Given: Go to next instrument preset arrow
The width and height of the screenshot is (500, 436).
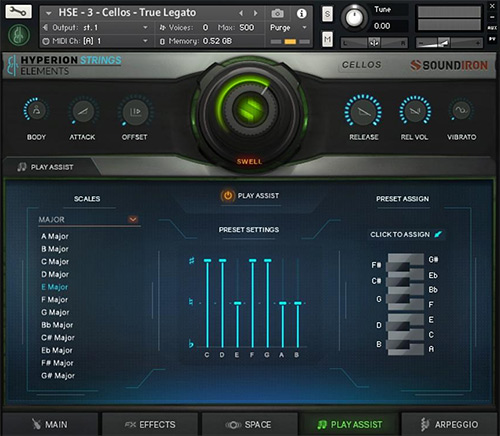Looking at the screenshot, I should (x=255, y=13).
